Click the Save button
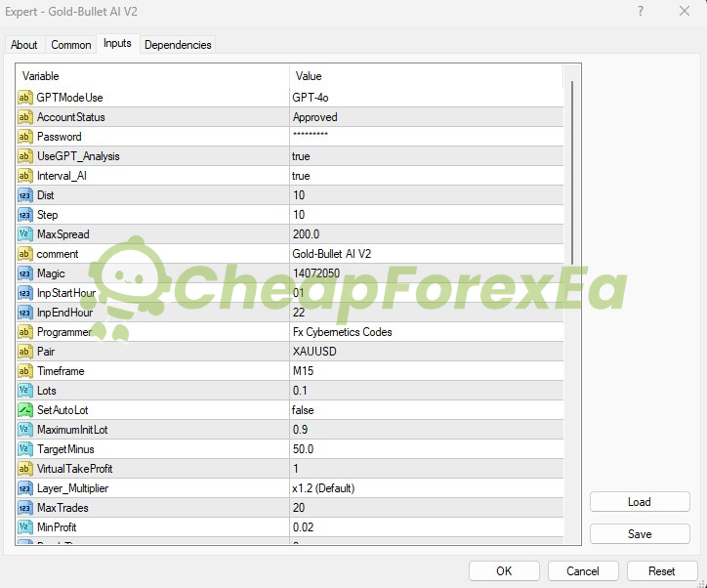This screenshot has height=588, width=707. click(x=640, y=534)
